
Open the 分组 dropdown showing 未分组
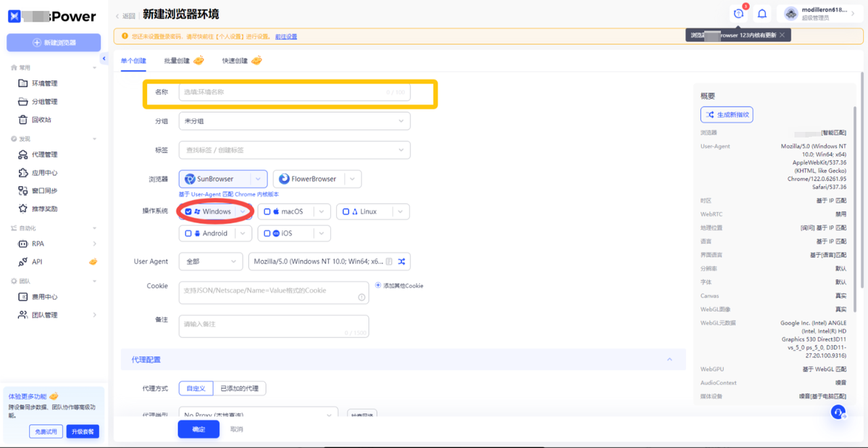click(294, 121)
